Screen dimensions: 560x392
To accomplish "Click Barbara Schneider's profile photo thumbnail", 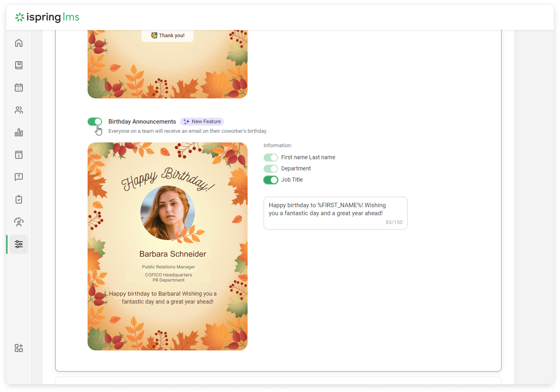I will point(167,213).
